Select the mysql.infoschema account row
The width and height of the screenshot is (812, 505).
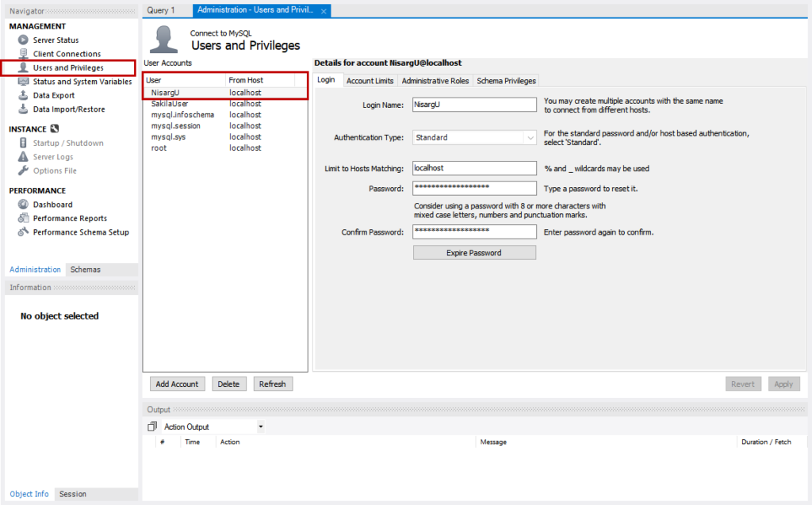(x=225, y=115)
